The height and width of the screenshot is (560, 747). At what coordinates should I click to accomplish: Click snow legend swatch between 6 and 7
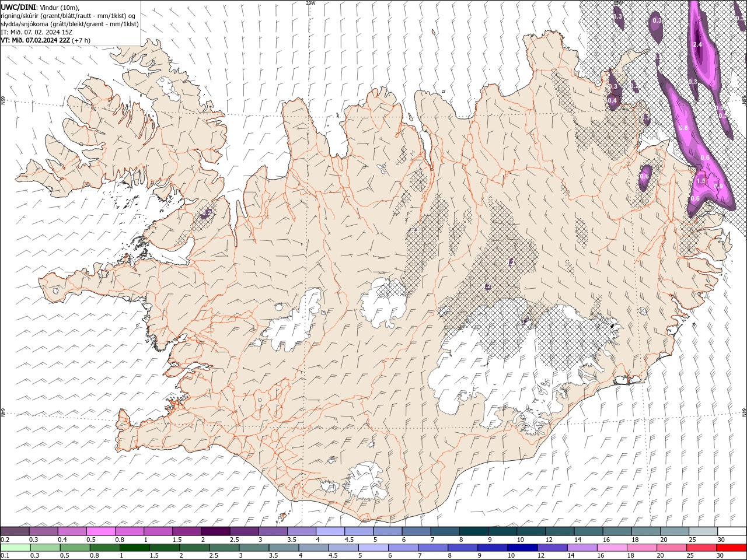[416, 531]
